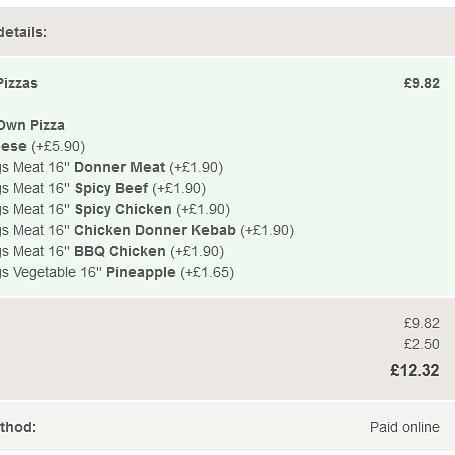The width and height of the screenshot is (455, 455).
Task: Click the details section header
Action: coord(23,32)
